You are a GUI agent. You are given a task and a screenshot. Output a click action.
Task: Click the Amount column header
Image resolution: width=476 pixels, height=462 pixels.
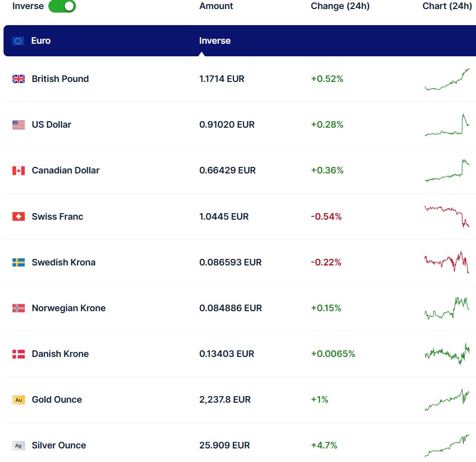pos(216,6)
